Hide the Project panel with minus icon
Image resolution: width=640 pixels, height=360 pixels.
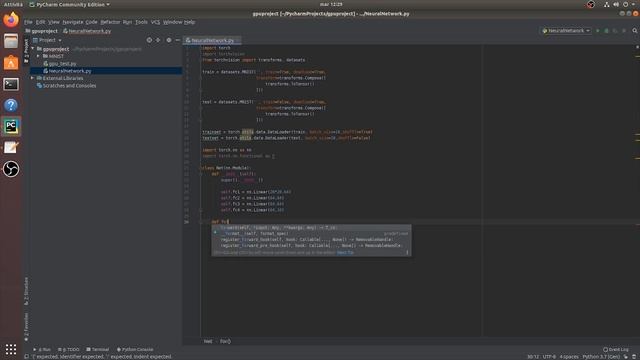point(178,40)
